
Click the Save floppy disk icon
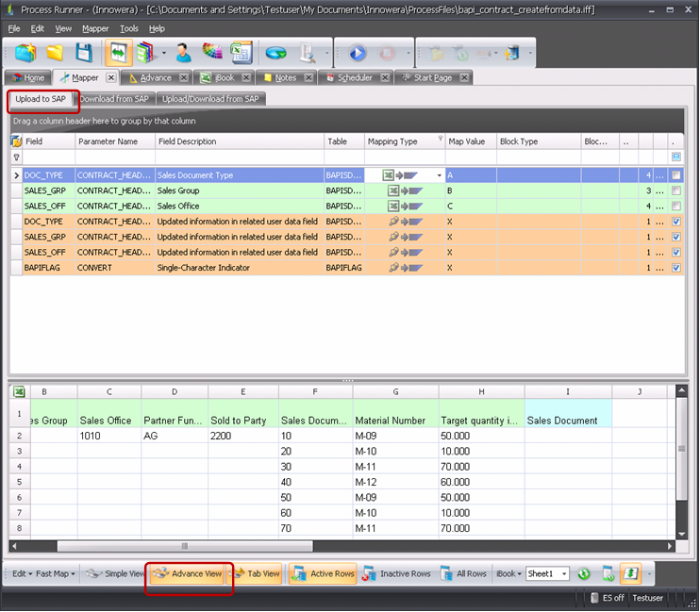click(x=84, y=53)
